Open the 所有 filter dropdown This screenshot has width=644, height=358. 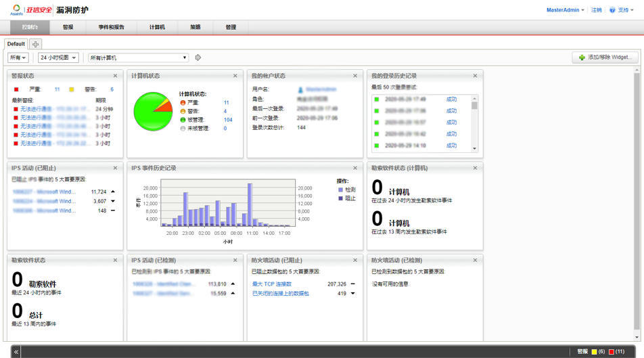(18, 58)
